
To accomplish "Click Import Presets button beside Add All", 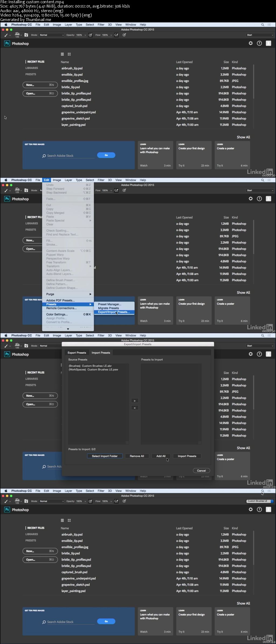I will click(x=187, y=456).
